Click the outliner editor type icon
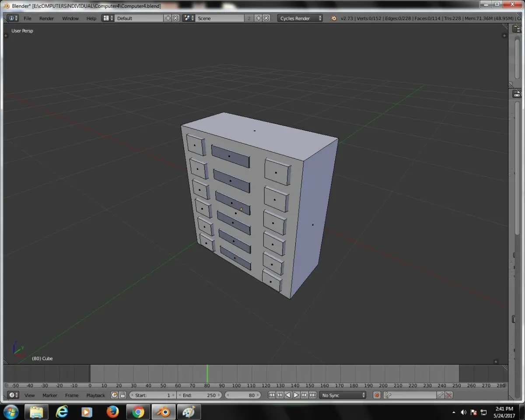 pyautogui.click(x=517, y=29)
